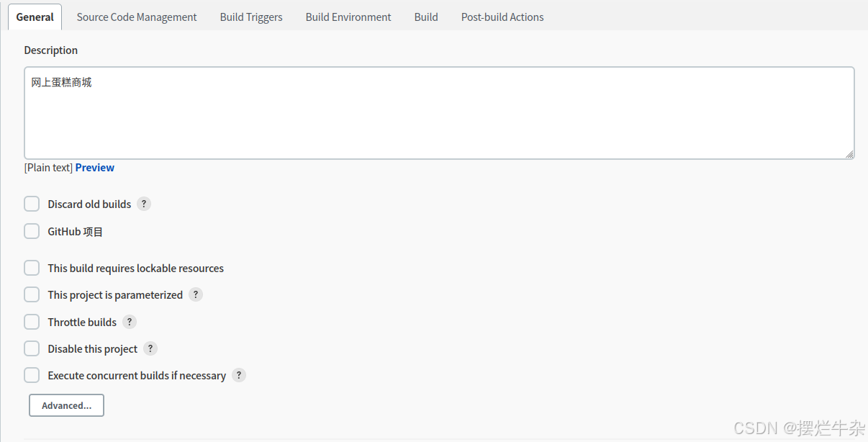Tick the GitHub 项目 checkbox
Viewport: 868px width, 442px height.
click(32, 231)
